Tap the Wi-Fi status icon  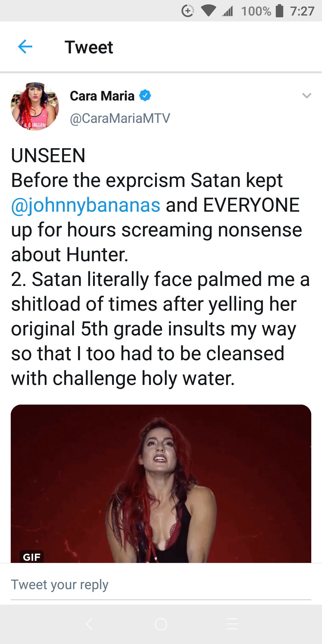[x=208, y=11]
